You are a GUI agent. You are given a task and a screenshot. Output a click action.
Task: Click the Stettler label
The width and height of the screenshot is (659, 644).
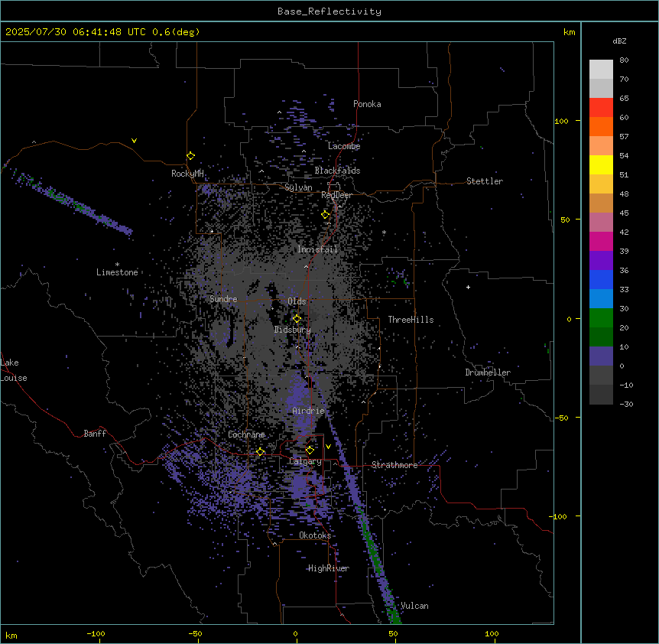point(485,181)
